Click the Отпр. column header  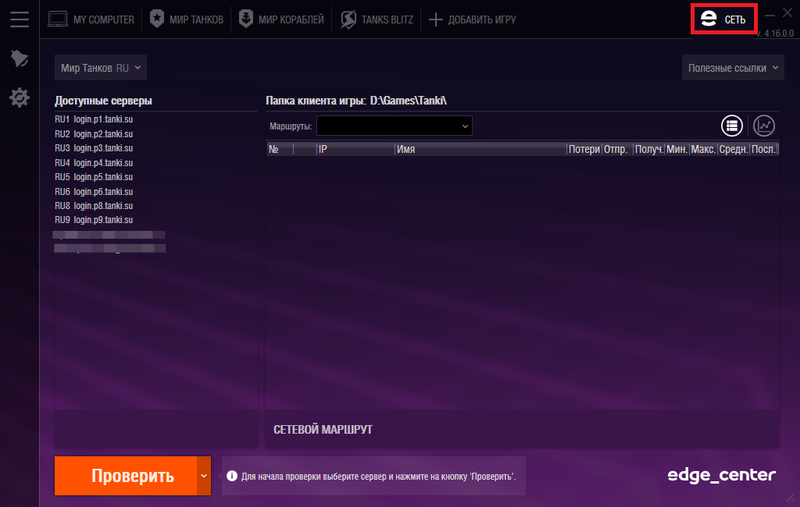(x=617, y=149)
